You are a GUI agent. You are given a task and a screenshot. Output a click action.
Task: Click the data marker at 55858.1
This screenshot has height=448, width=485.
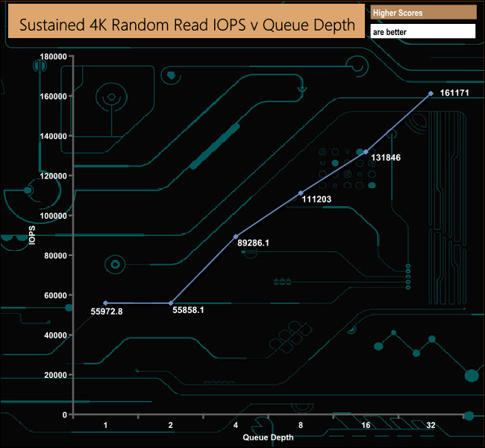pyautogui.click(x=171, y=303)
